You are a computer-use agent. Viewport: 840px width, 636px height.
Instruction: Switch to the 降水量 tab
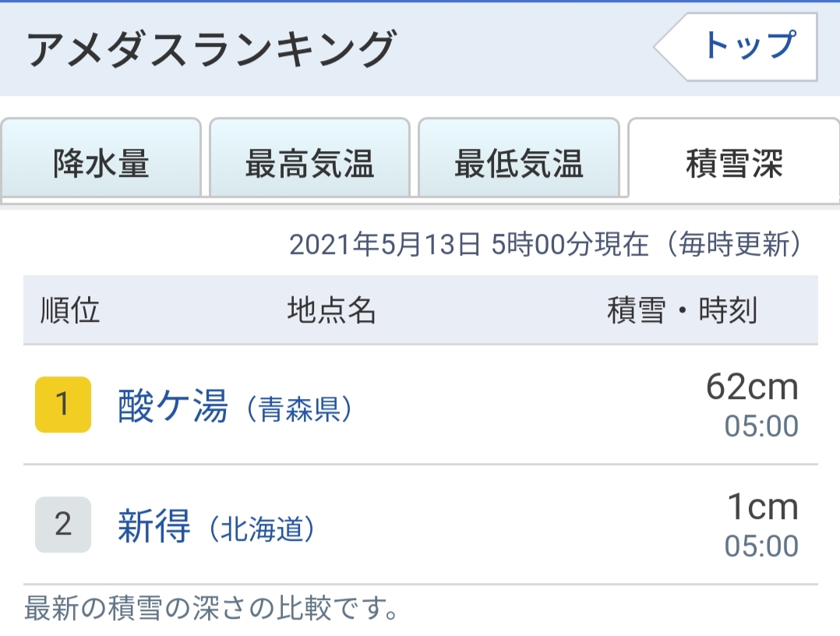(101, 164)
